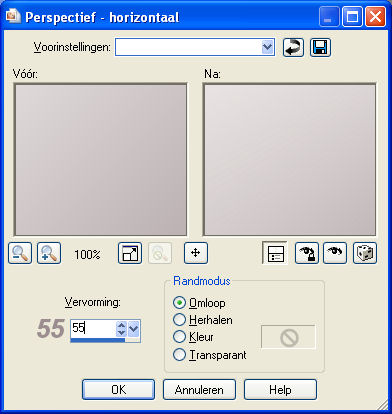392x414 pixels.
Task: Click the navigate pan cross-arrows icon
Action: [196, 253]
